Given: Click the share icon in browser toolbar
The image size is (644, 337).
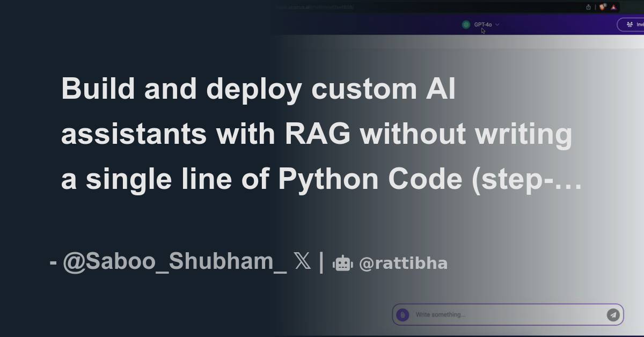Looking at the screenshot, I should [588, 7].
